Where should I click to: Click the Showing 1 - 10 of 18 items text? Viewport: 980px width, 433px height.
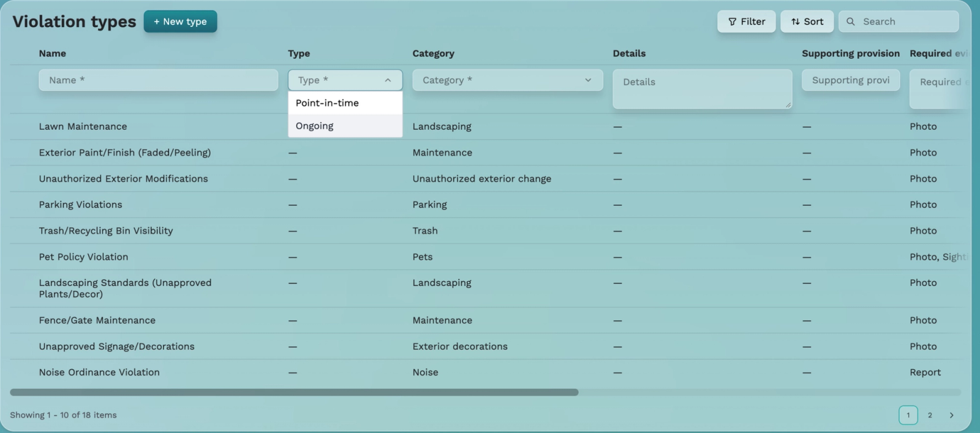click(x=63, y=415)
